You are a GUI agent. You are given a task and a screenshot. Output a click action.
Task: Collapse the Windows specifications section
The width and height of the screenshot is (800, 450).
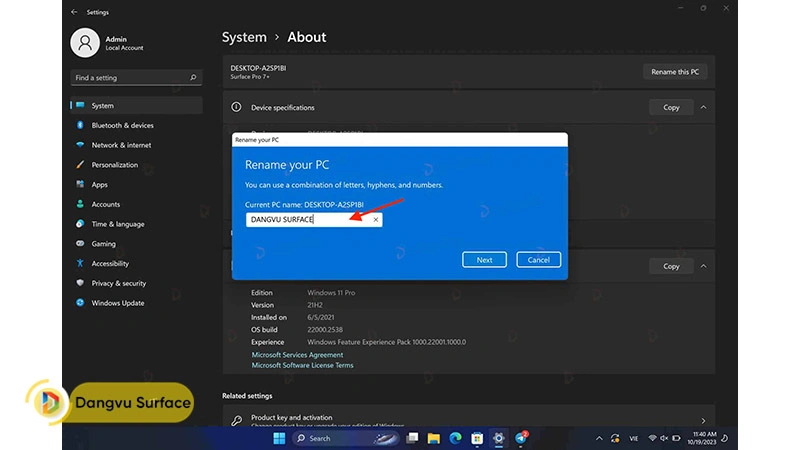[704, 266]
